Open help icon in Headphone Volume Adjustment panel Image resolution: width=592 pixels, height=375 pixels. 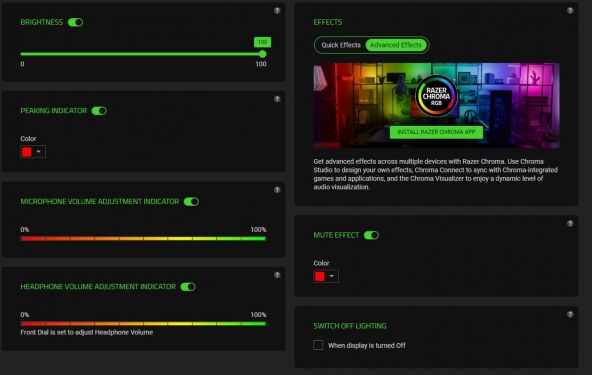point(277,275)
